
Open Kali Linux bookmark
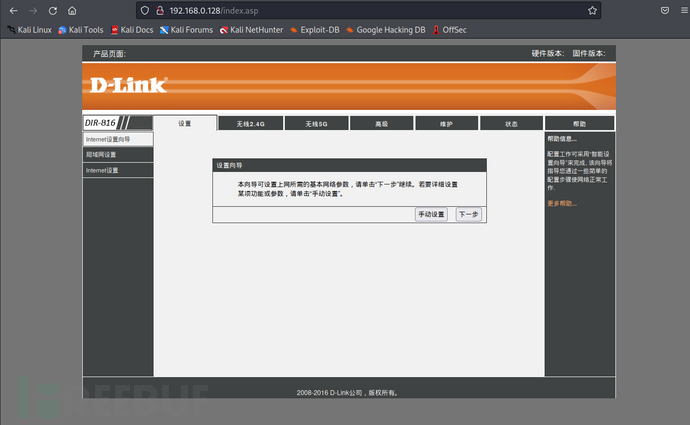pyautogui.click(x=29, y=30)
